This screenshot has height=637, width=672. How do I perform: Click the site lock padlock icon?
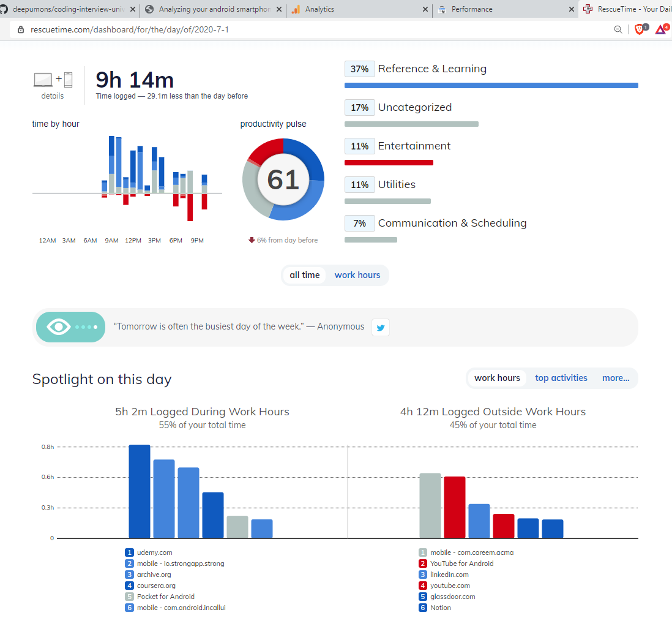click(21, 29)
